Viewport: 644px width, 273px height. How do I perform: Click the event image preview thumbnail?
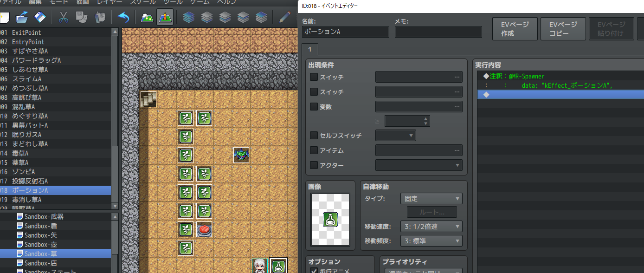point(330,220)
